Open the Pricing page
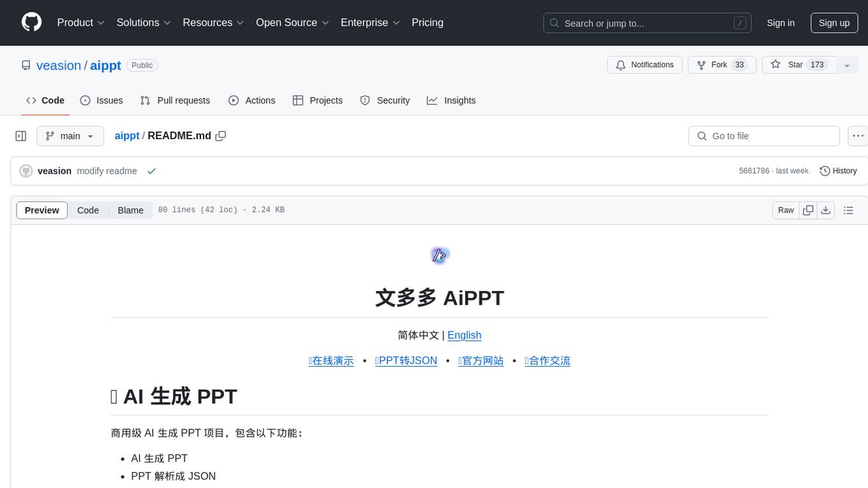The image size is (868, 488). [428, 22]
